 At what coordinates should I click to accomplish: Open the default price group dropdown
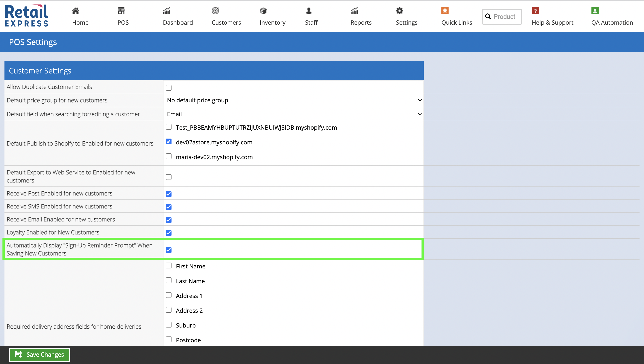click(x=294, y=100)
